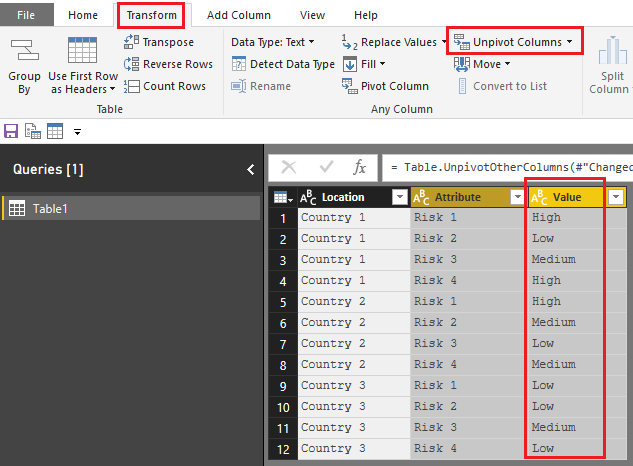Click the Use First Row as Headers table icon
The width and height of the screenshot is (633, 466).
(x=82, y=50)
